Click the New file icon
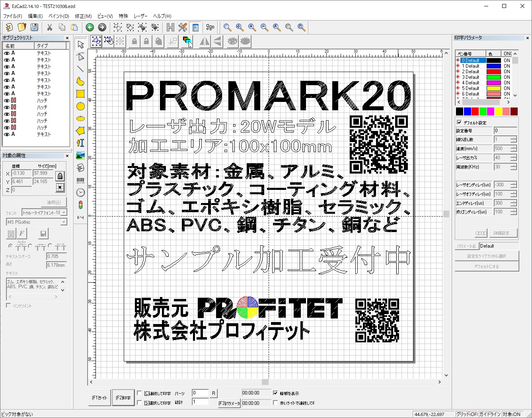This screenshot has height=418, width=532. [x=9, y=27]
